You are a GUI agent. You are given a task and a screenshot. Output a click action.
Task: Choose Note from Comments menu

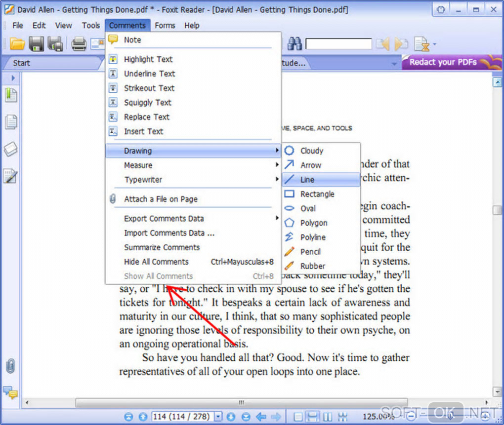(193, 40)
